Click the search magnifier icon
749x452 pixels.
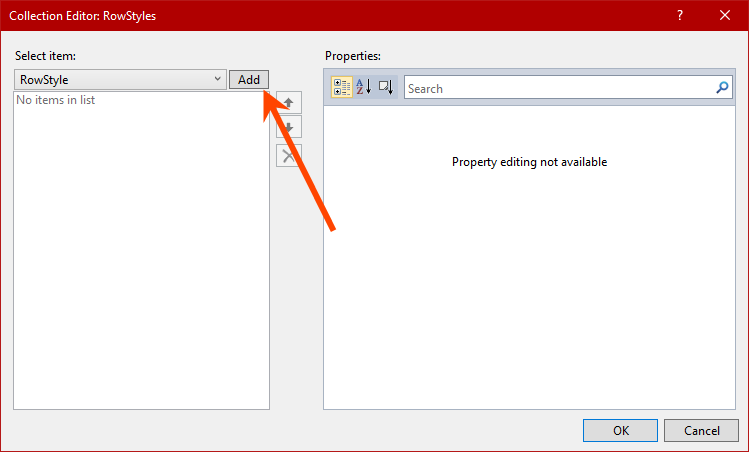722,87
